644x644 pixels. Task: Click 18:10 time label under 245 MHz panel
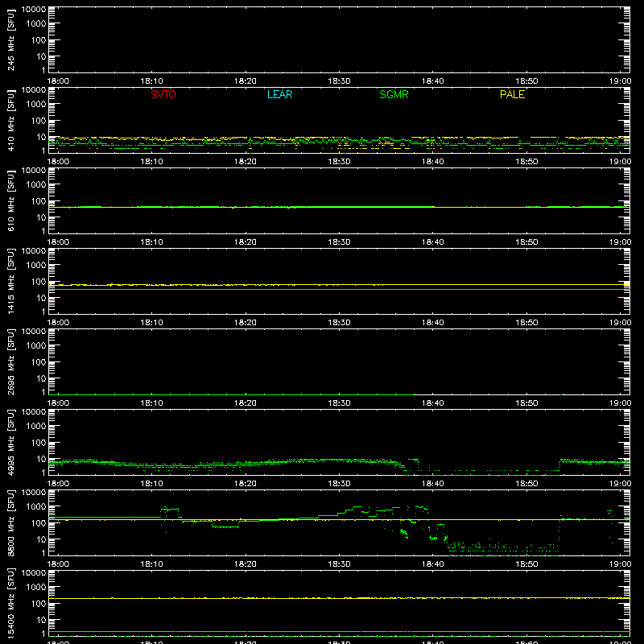(151, 81)
